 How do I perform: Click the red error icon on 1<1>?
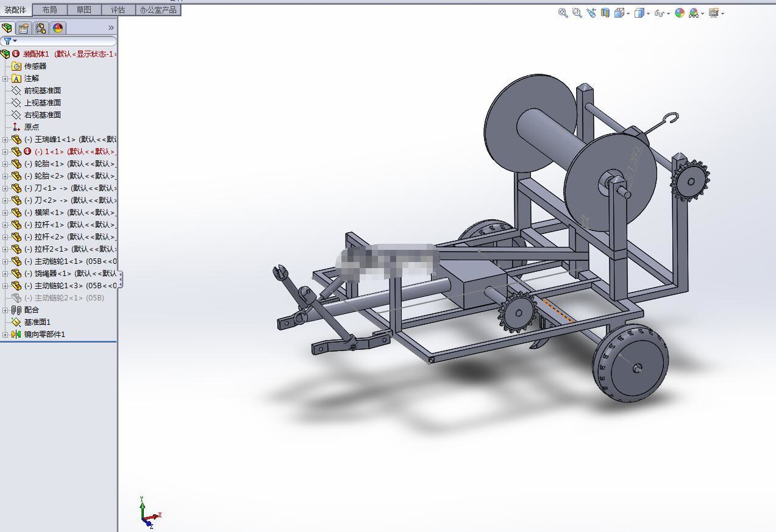coord(27,151)
